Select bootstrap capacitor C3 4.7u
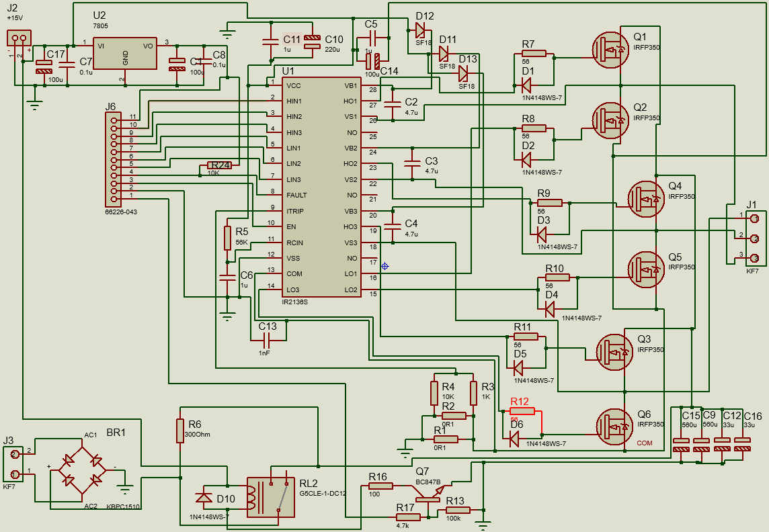Image resolution: width=769 pixels, height=532 pixels. (x=412, y=163)
